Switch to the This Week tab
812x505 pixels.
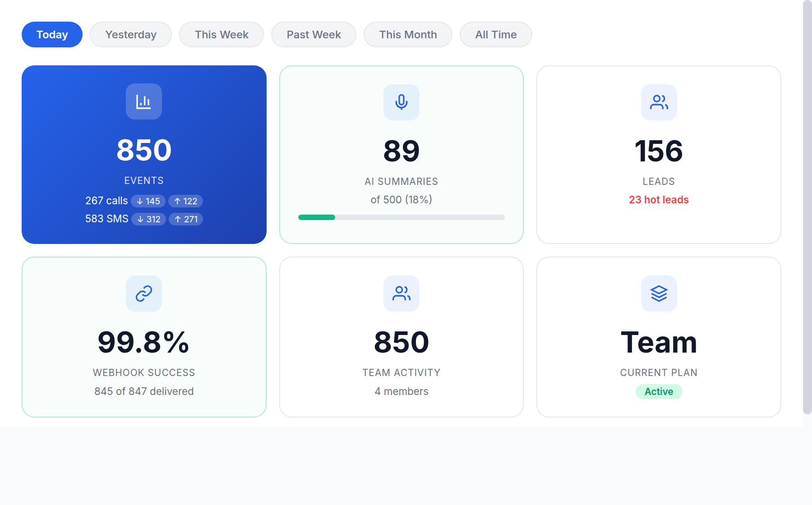click(221, 34)
